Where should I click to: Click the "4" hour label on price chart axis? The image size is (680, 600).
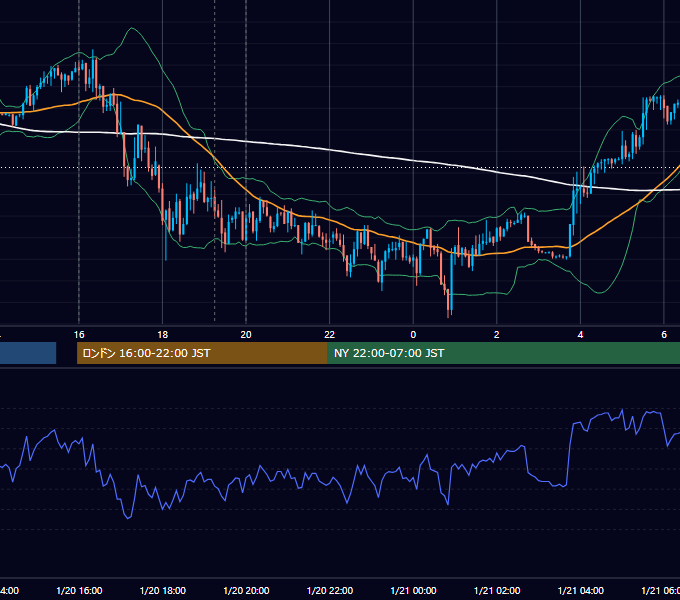[580, 335]
